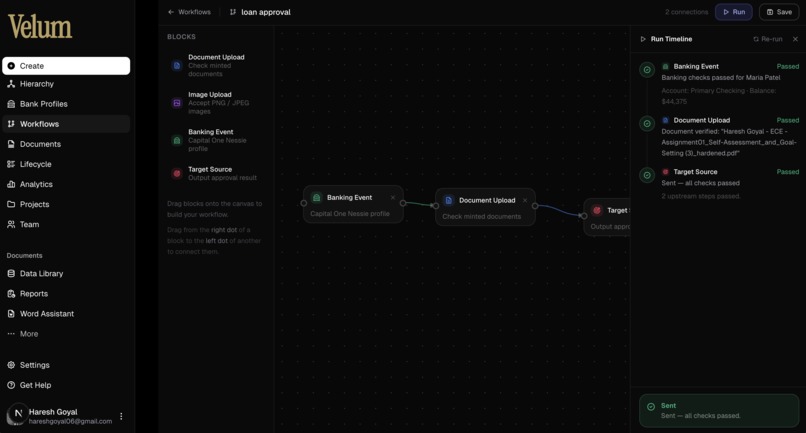Click Banking Event node's right connector dot
The width and height of the screenshot is (806, 433).
[x=403, y=203]
